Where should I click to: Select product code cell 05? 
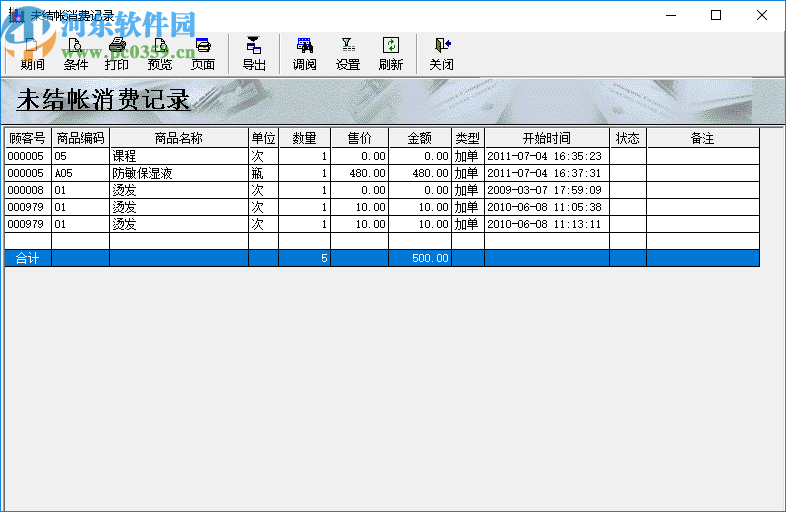pos(80,156)
